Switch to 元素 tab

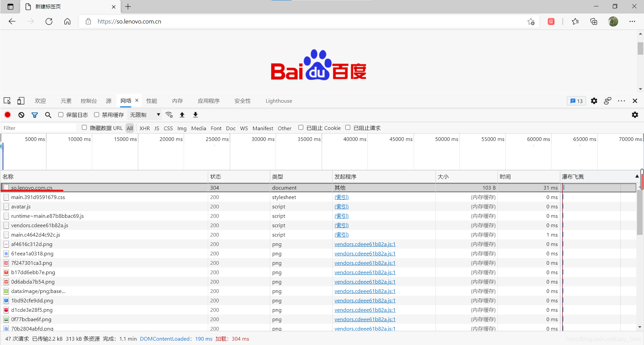click(66, 101)
